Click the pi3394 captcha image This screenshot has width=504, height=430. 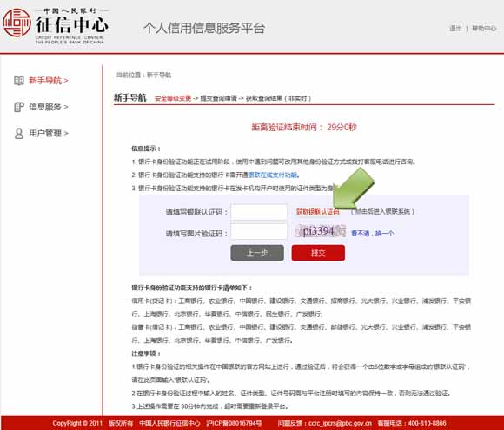321,231
